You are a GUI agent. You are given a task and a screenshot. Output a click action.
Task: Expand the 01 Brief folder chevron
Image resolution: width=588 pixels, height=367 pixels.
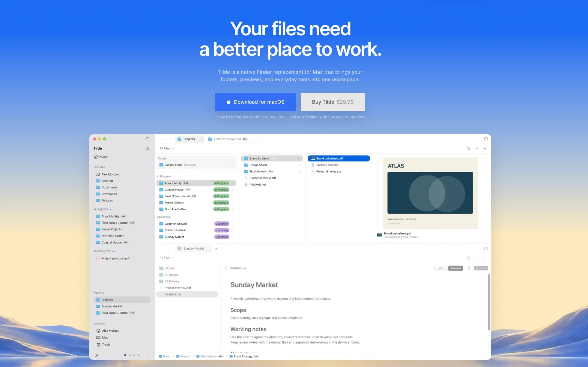click(214, 268)
